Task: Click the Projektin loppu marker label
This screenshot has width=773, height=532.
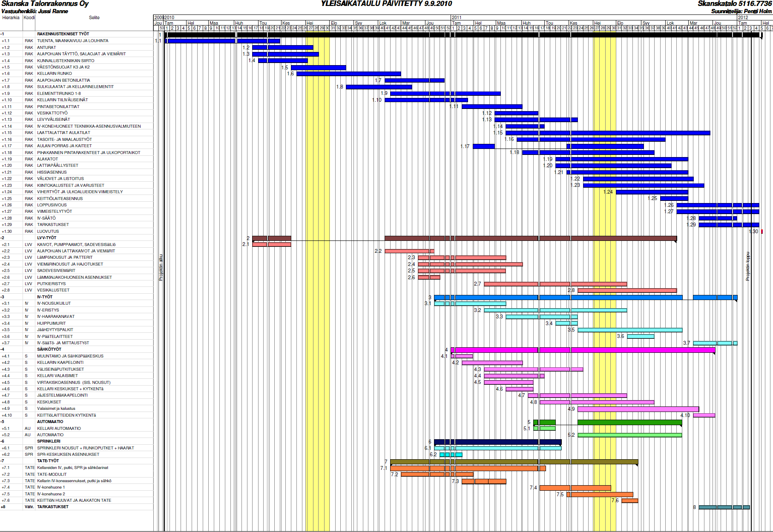Action: point(747,266)
